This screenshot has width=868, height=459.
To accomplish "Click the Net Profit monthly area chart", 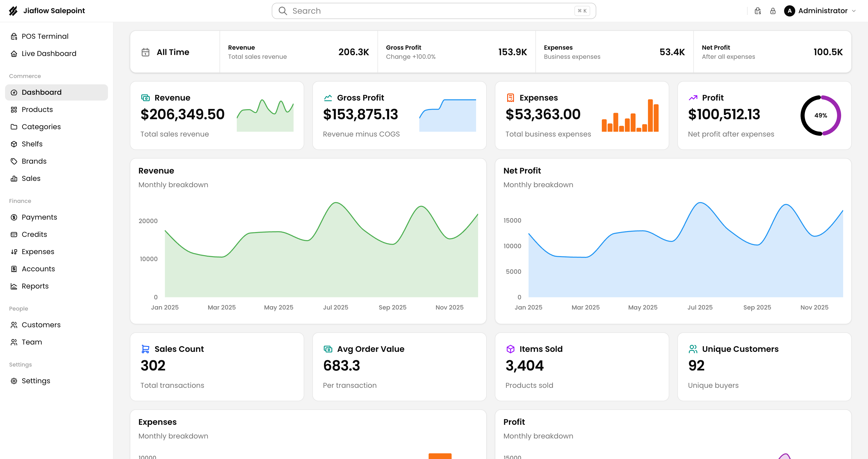I will tap(686, 250).
